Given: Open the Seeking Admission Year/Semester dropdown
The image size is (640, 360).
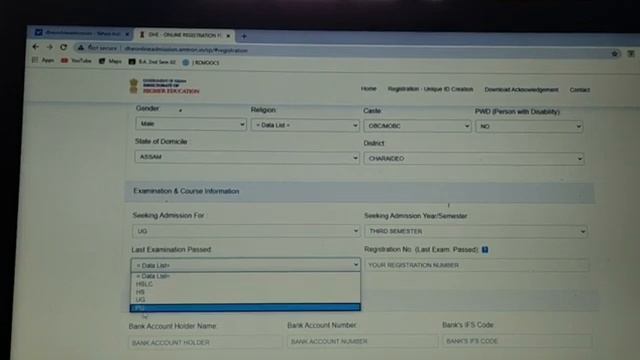Looking at the screenshot, I should [476, 231].
